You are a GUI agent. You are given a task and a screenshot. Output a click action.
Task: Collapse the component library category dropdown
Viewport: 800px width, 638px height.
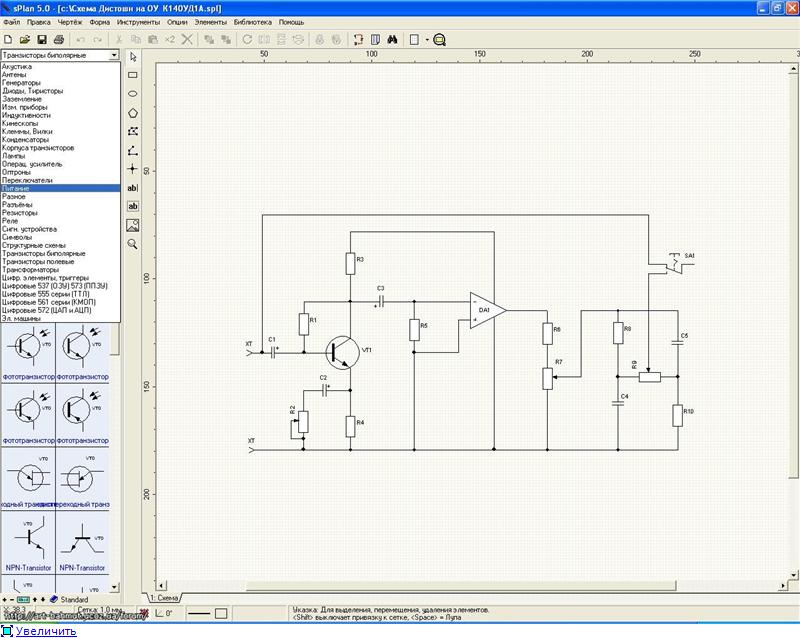[x=114, y=55]
